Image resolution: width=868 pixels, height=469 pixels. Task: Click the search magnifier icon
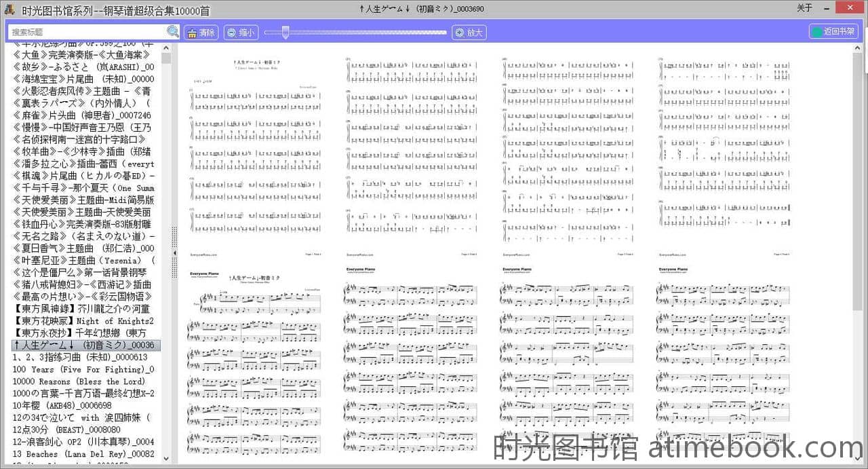tap(173, 32)
